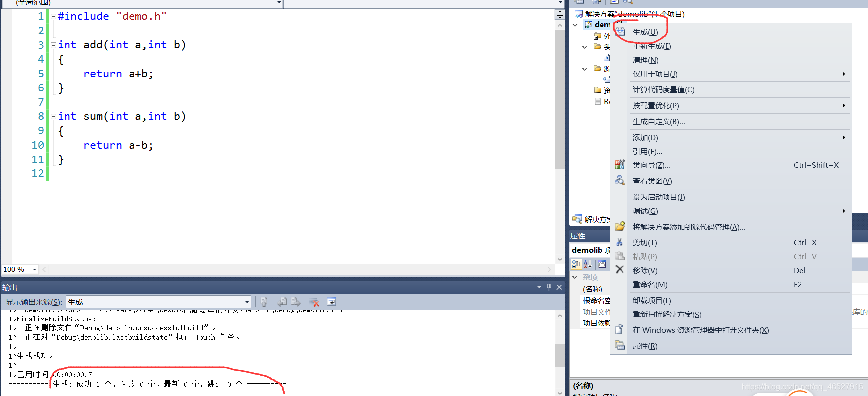This screenshot has height=396, width=868.
Task: Click the scissors cut icon
Action: coord(620,242)
